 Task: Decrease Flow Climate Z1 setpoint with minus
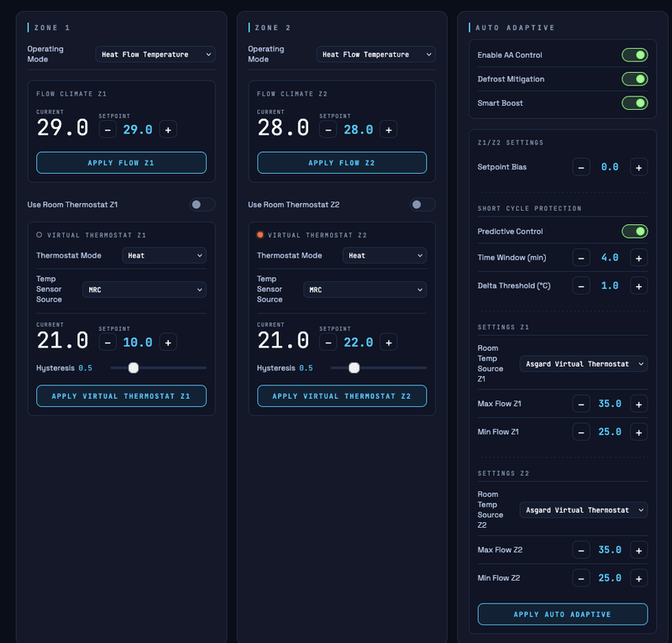pos(108,129)
